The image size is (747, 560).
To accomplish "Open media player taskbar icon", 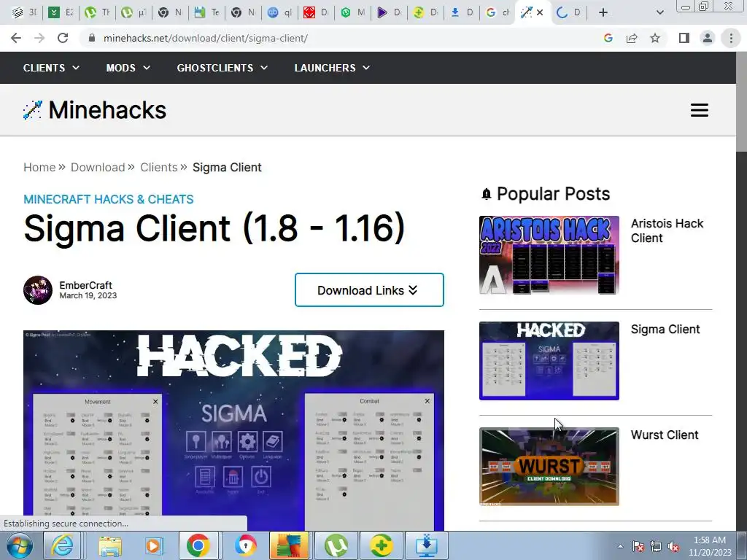I will 153,545.
